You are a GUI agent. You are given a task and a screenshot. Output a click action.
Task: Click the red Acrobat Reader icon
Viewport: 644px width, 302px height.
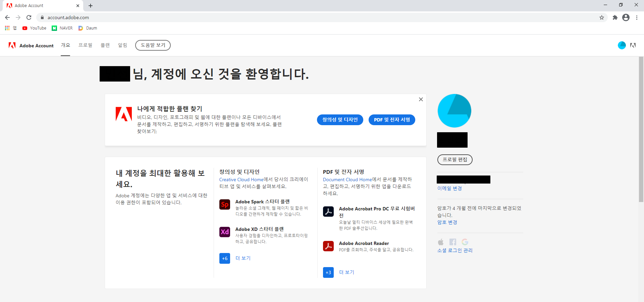point(328,246)
